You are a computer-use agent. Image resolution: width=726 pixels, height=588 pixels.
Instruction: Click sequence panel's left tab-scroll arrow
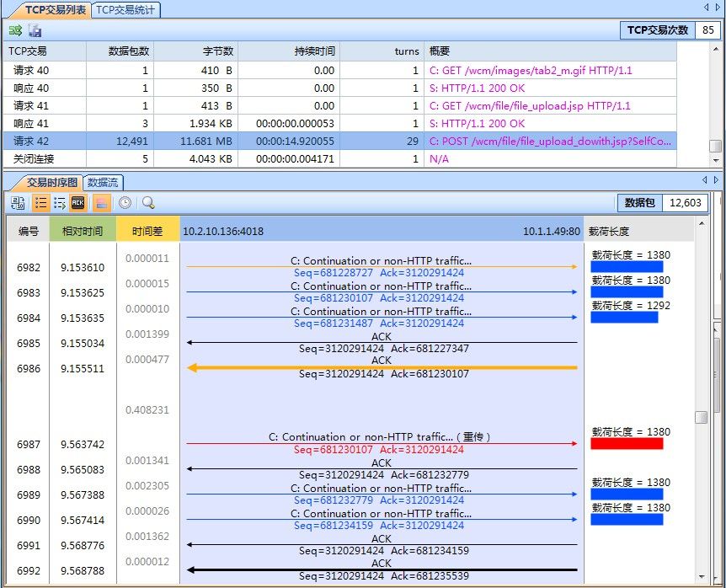coord(707,179)
